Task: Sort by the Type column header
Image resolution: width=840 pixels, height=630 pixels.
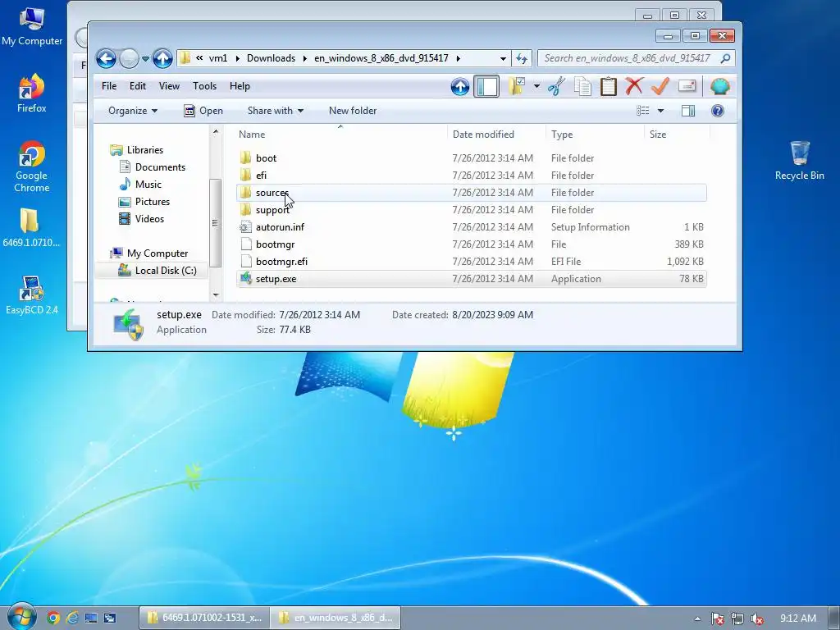Action: point(596,135)
